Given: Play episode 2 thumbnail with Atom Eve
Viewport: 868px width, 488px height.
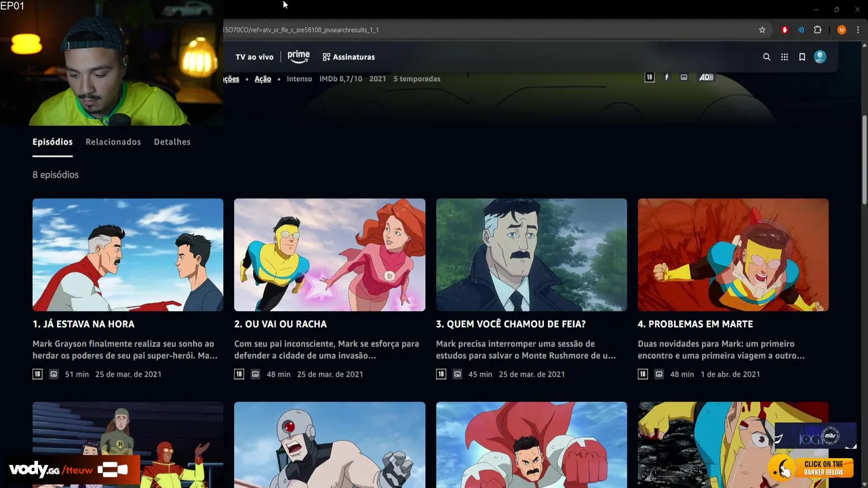Looking at the screenshot, I should pyautogui.click(x=330, y=255).
